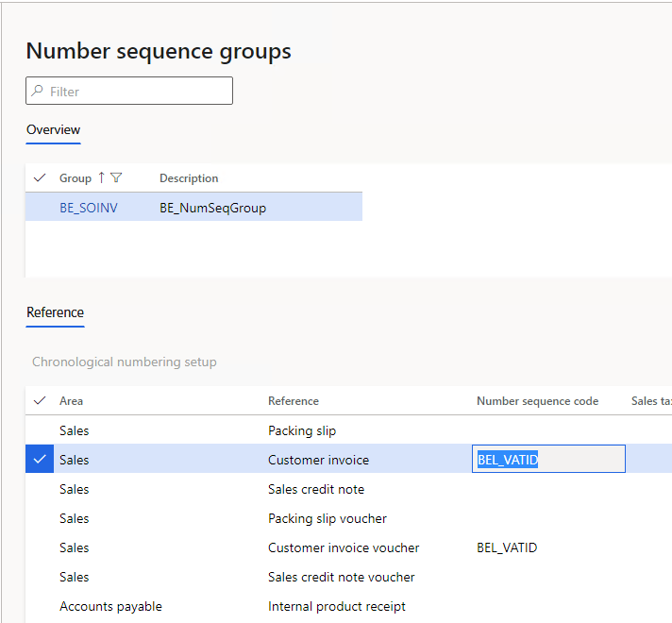This screenshot has width=672, height=623.
Task: Select the Sales credit note row
Action: point(315,489)
